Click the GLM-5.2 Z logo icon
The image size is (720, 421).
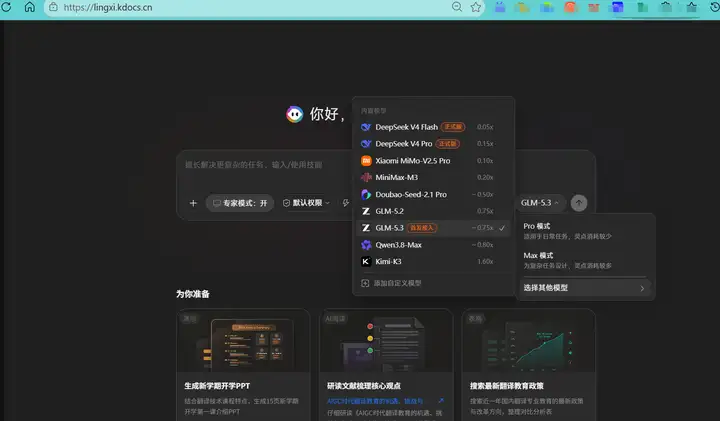click(x=366, y=211)
